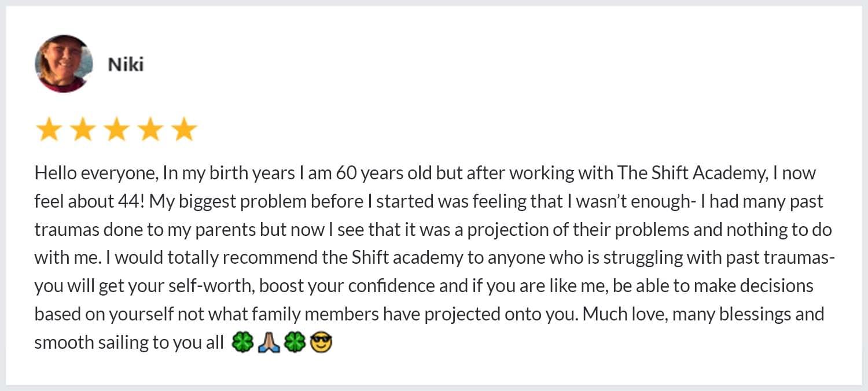Click the third gold star

coord(116,130)
